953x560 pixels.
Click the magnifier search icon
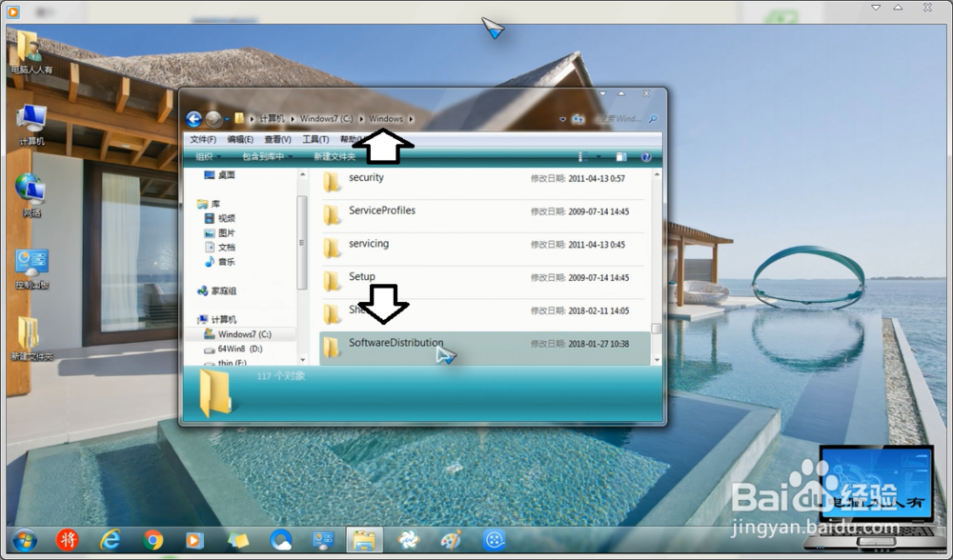tap(653, 119)
